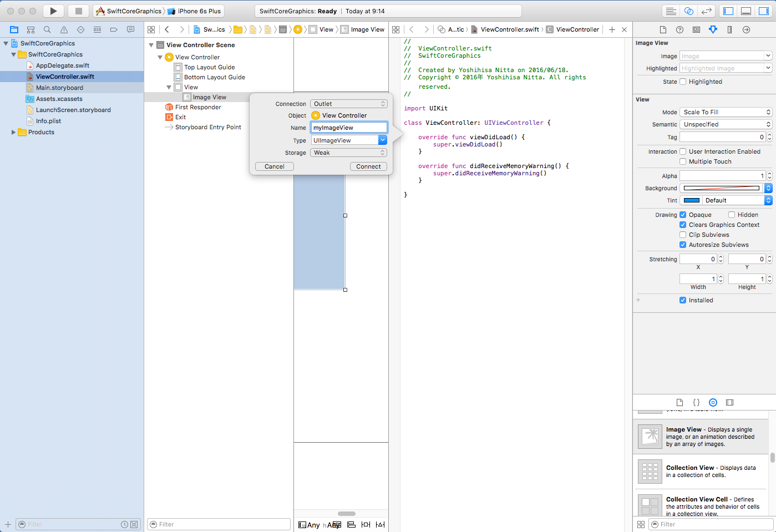Show the Find navigator
Viewport: 776px width, 532px height.
tap(47, 29)
